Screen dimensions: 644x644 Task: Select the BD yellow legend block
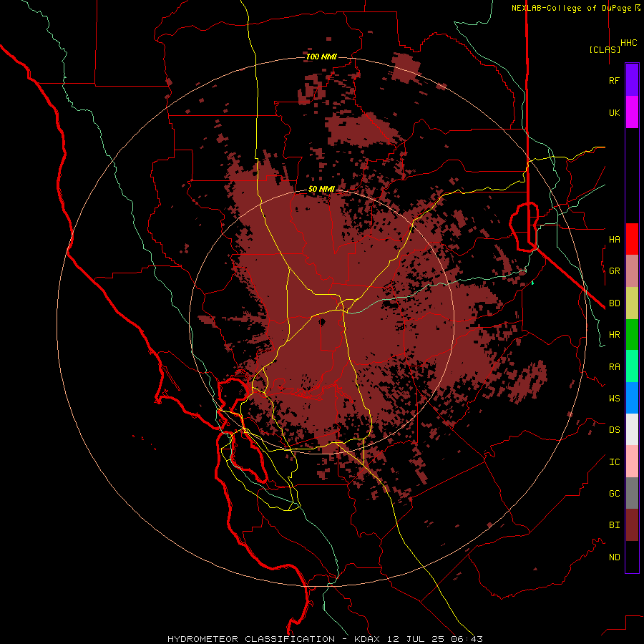632,303
